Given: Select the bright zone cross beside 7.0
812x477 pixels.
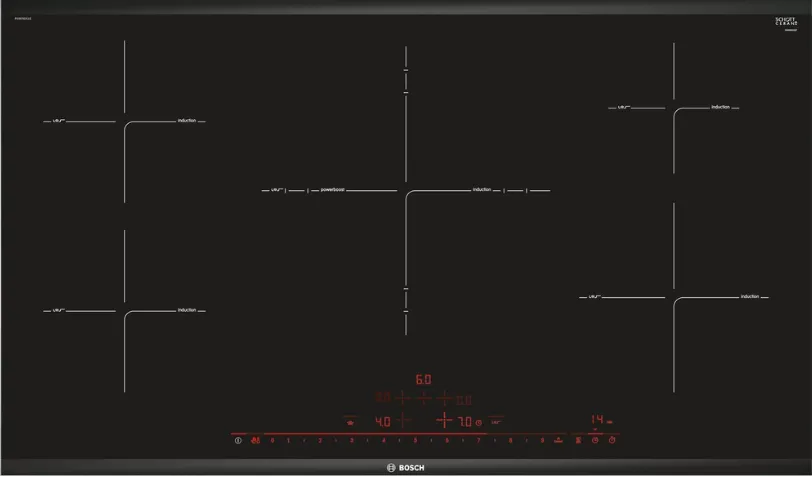Looking at the screenshot, I should coord(443,421).
